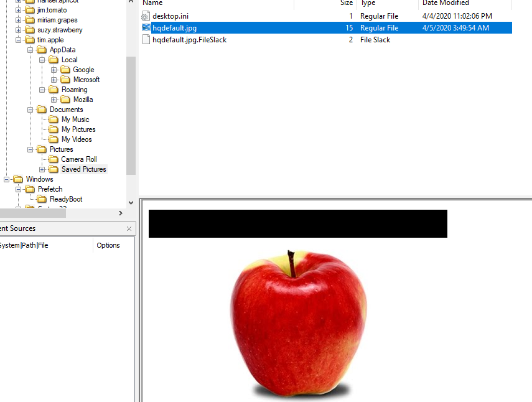Collapse the tim.apple user folder

click(19, 40)
